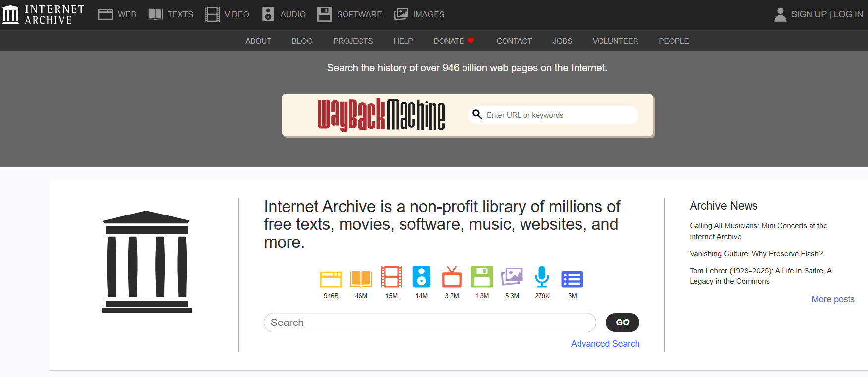
Task: Click More posts link
Action: 833,299
